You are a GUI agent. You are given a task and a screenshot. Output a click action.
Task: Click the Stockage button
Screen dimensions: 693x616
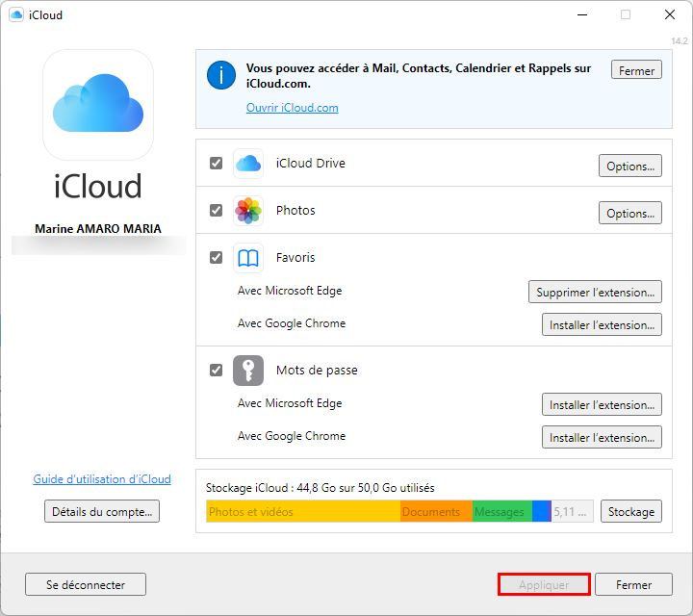click(x=631, y=512)
